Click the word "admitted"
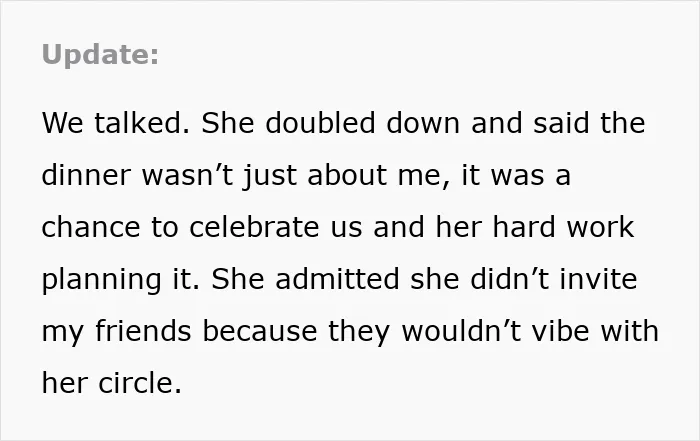700x441 pixels. coord(337,279)
